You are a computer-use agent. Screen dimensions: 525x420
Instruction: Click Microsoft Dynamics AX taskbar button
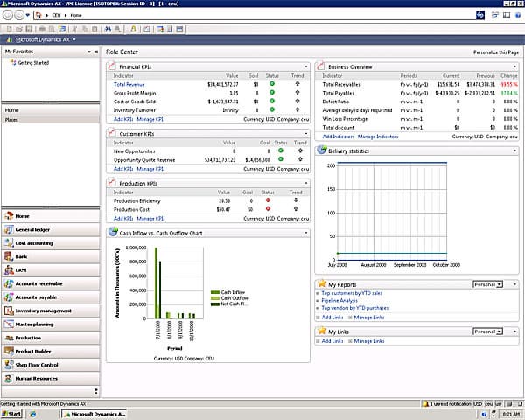click(94, 414)
